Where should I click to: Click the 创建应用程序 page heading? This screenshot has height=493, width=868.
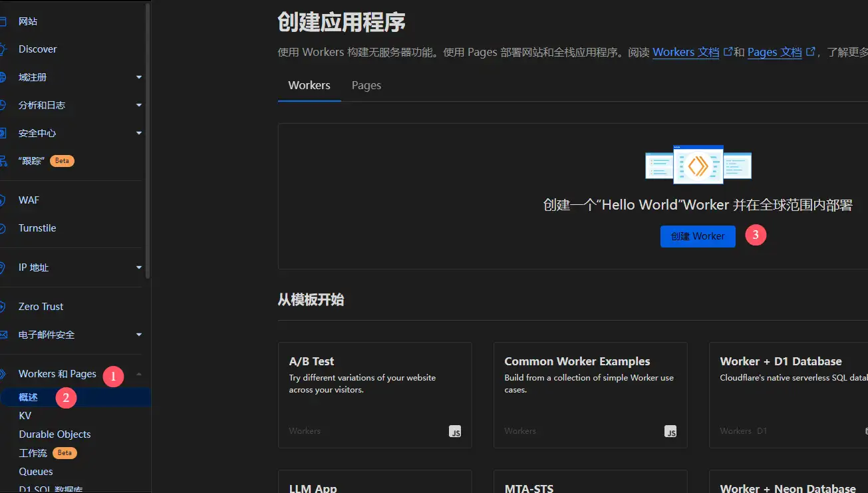341,23
